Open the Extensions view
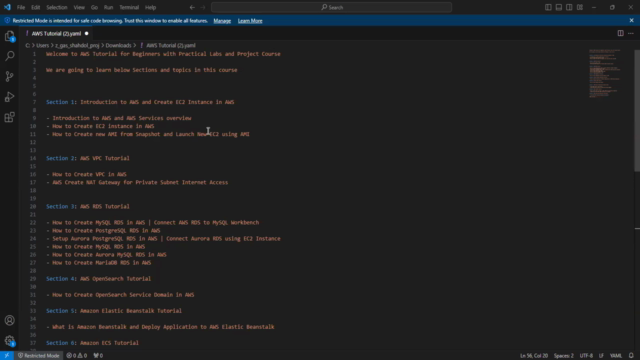The height and width of the screenshot is (360, 640). 9,117
